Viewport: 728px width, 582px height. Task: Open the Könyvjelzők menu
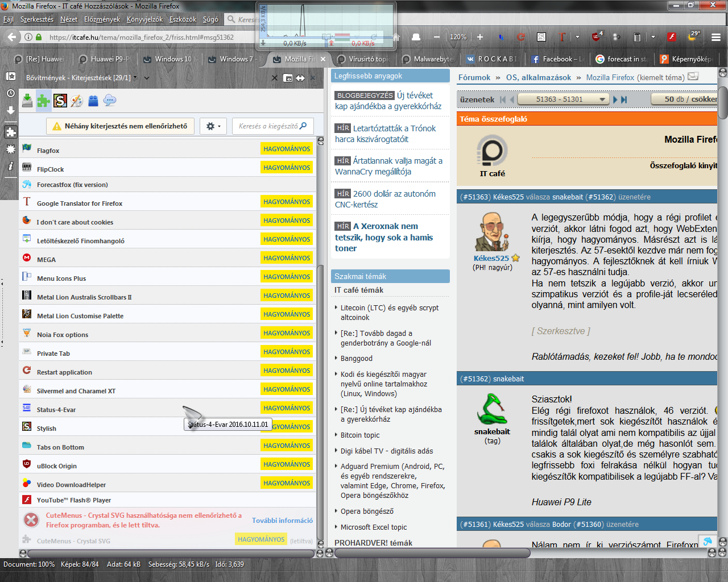tap(144, 19)
